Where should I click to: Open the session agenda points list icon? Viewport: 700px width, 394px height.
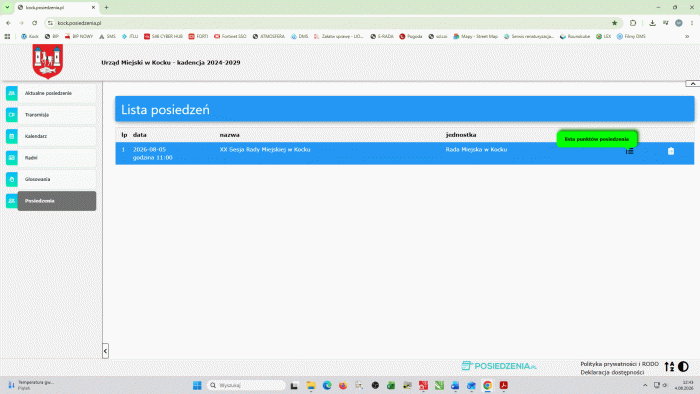click(x=629, y=151)
